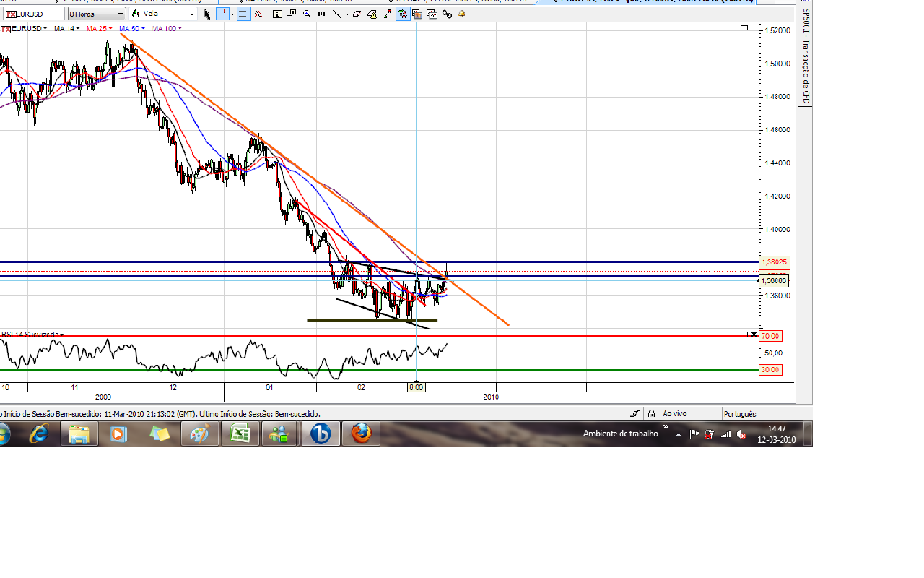
Task: Open Firefox from the taskbar
Action: (361, 433)
